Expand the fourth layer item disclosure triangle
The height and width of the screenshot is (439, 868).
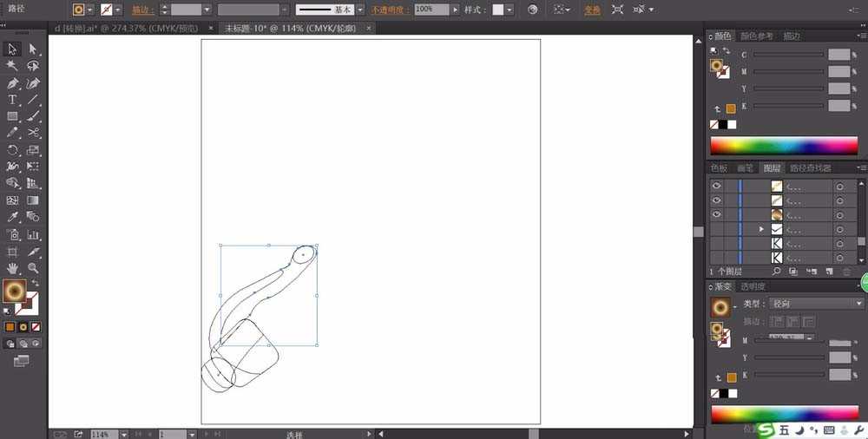761,229
